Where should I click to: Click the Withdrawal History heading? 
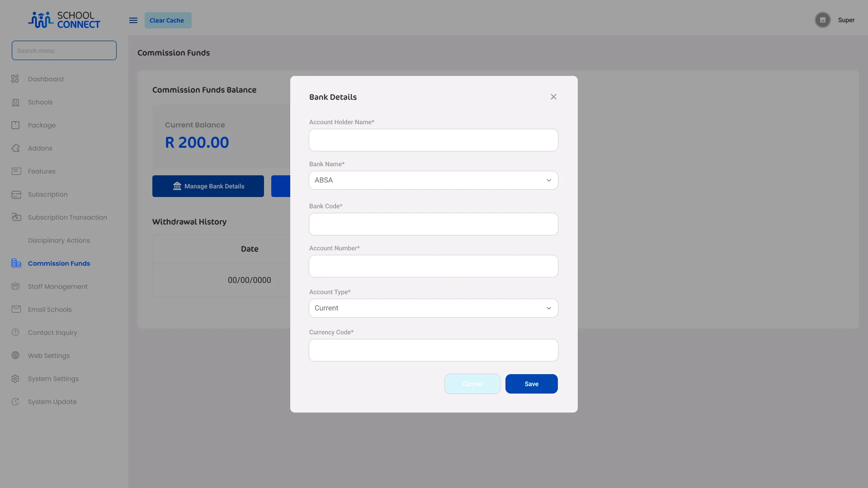pyautogui.click(x=189, y=222)
